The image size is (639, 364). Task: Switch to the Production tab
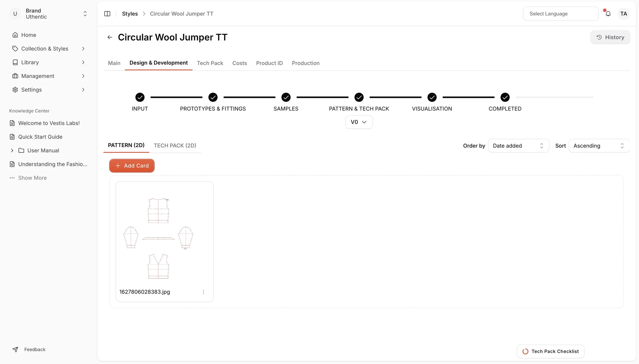click(305, 63)
